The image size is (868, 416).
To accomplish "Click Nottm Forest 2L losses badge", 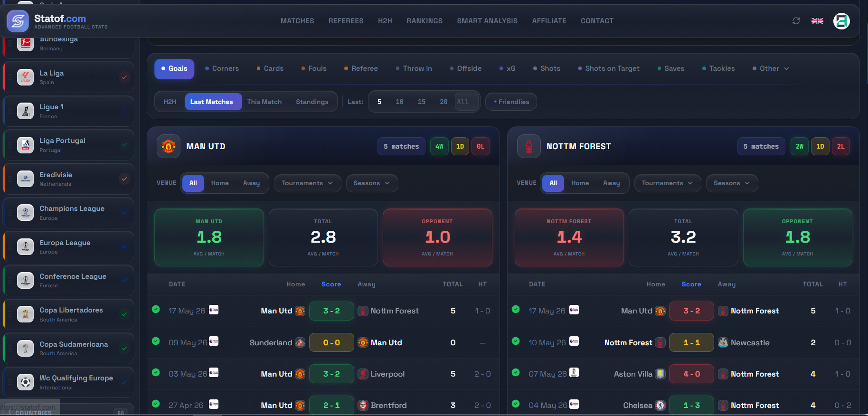I will click(x=840, y=146).
